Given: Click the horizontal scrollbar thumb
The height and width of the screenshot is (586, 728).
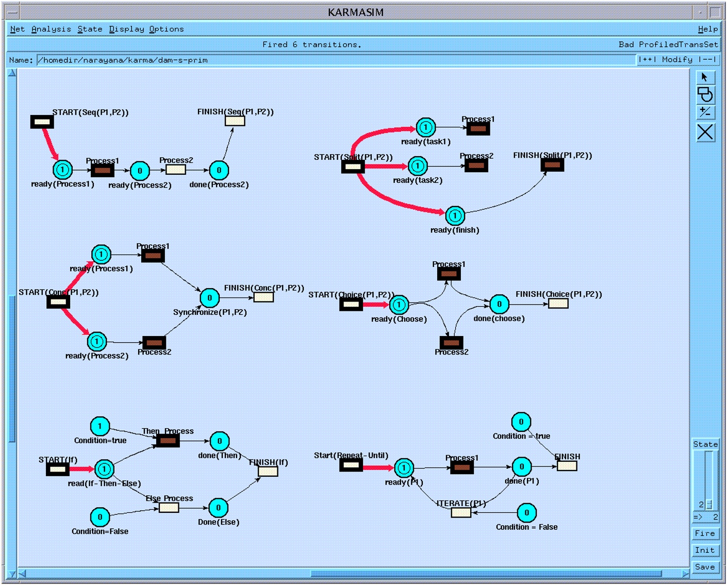Looking at the screenshot, I should coord(486,574).
